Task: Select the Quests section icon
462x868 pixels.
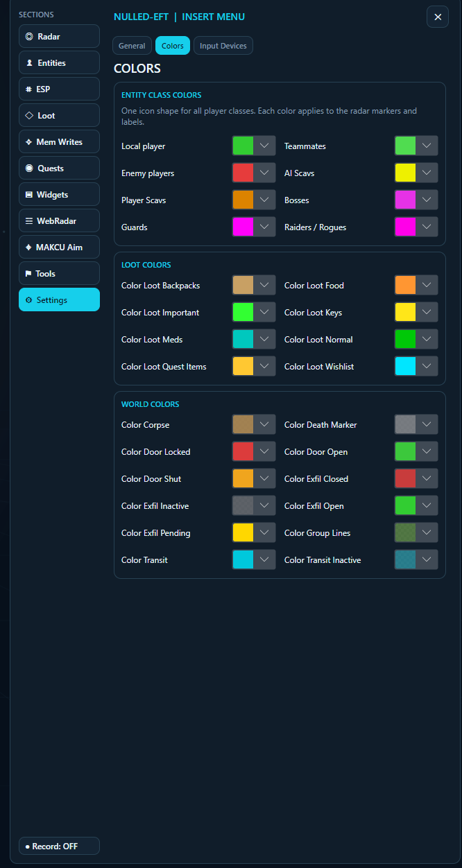Action: pyautogui.click(x=28, y=168)
